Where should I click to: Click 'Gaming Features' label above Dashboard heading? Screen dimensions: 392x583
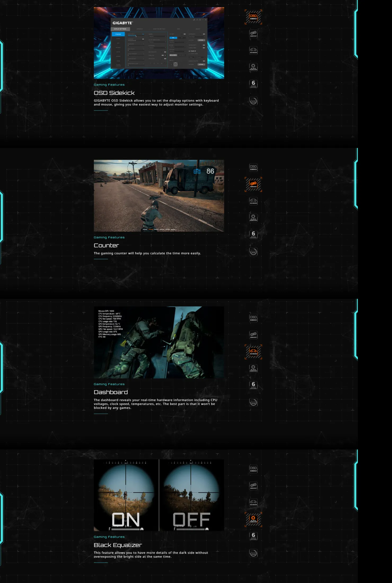109,384
